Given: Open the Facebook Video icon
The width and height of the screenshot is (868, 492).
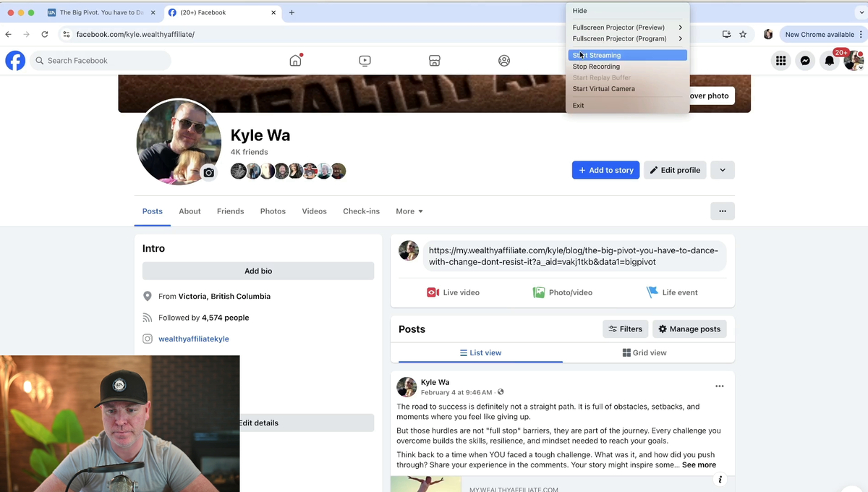Looking at the screenshot, I should click(x=365, y=61).
